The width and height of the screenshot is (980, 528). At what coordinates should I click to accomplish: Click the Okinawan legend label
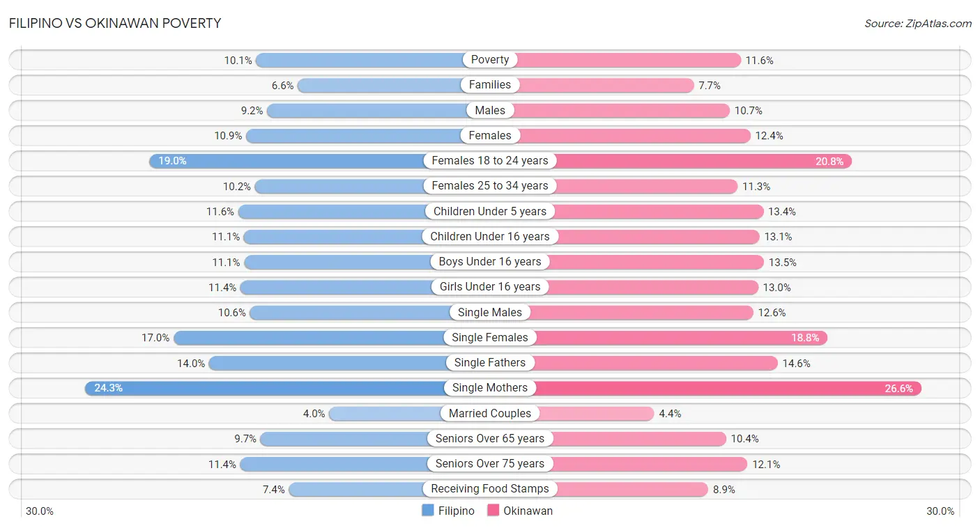click(x=528, y=511)
